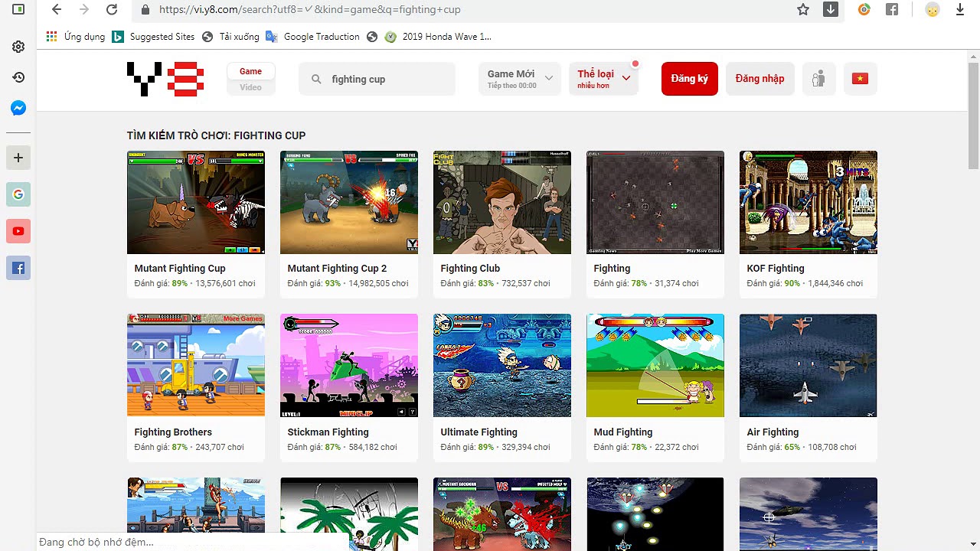Open Google Traduction bookmark
Viewport: 980px width, 551px height.
point(312,37)
